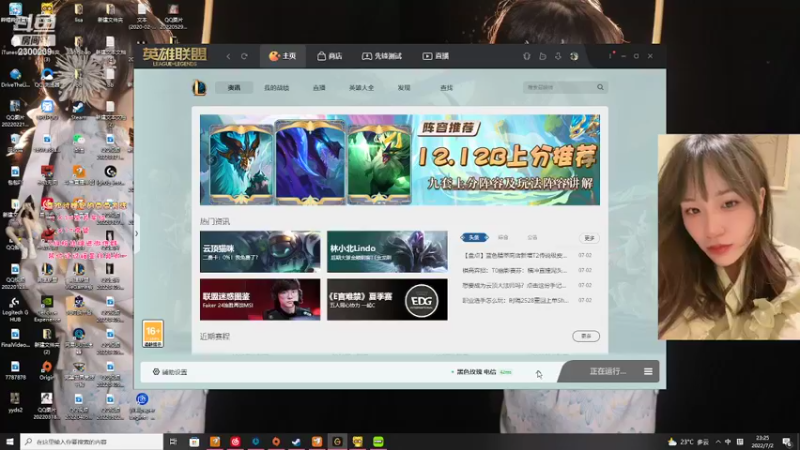The image size is (800, 450).
Task: Click the more button beside 近期赛程
Action: point(586,336)
